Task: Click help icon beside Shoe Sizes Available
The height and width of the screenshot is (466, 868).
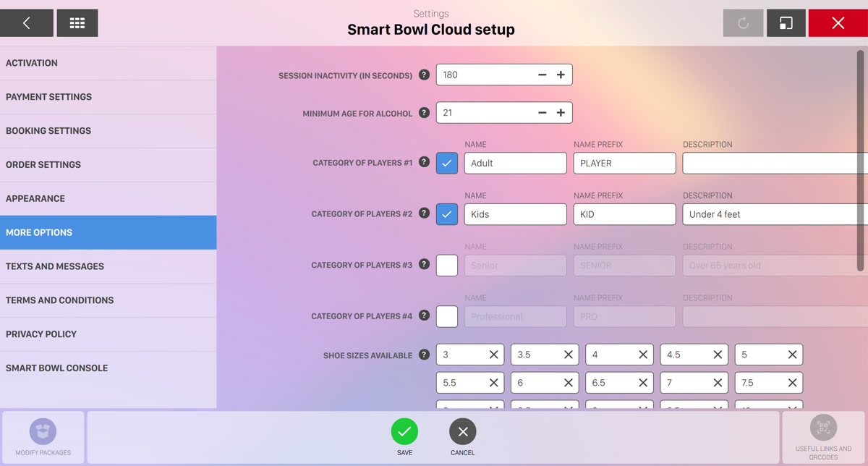Action: (424, 355)
